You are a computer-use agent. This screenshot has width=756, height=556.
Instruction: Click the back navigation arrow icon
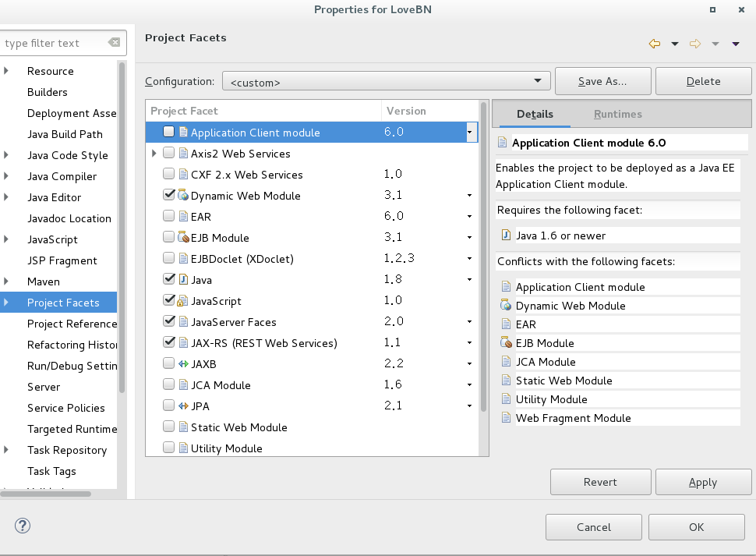tap(655, 44)
